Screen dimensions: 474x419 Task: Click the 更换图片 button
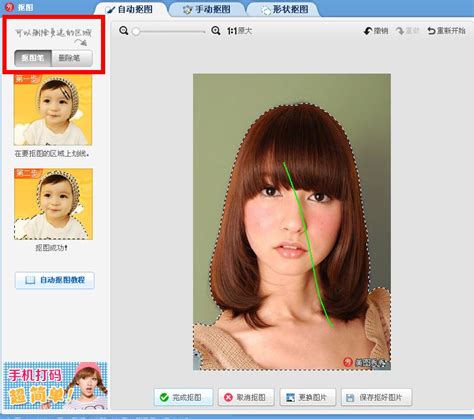pyautogui.click(x=308, y=397)
